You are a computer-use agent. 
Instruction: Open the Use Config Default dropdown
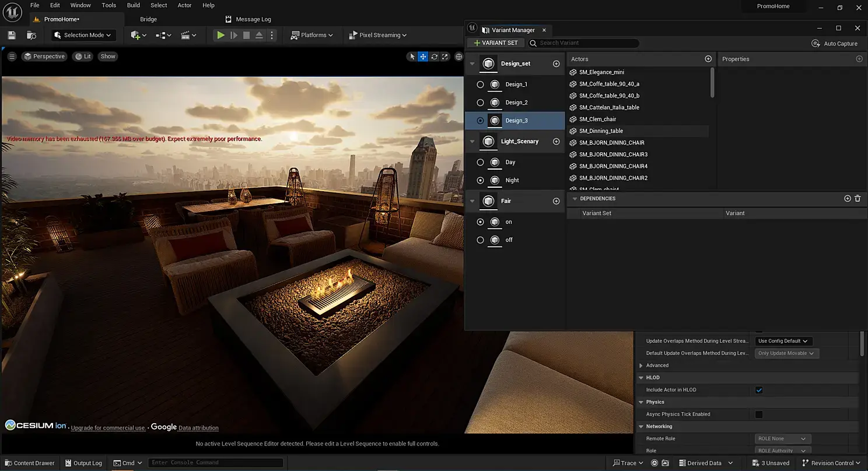click(x=783, y=341)
